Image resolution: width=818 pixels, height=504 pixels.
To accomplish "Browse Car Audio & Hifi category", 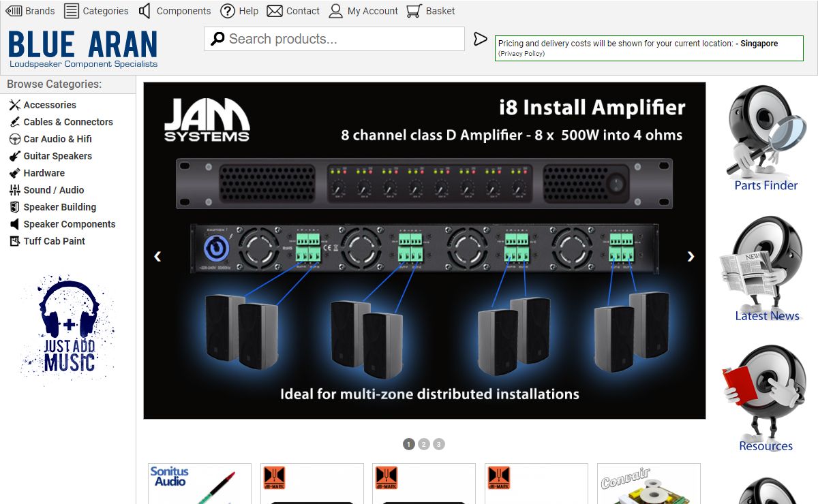I will (50, 139).
